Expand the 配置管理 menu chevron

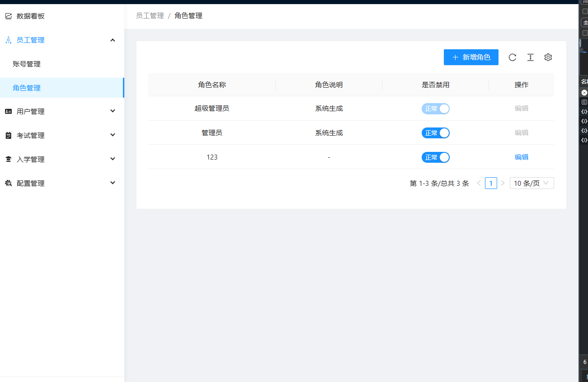(113, 183)
